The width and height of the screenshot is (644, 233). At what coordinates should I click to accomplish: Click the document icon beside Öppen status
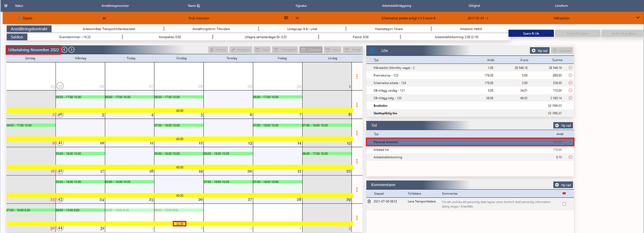[x=19, y=18]
